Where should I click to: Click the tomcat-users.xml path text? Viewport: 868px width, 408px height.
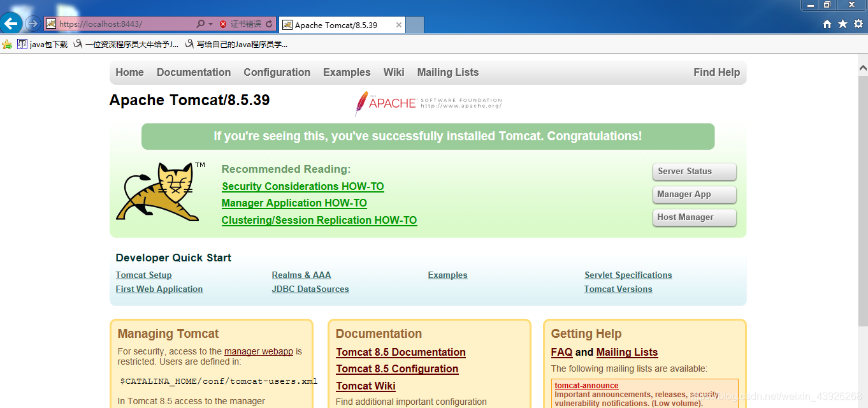219,381
